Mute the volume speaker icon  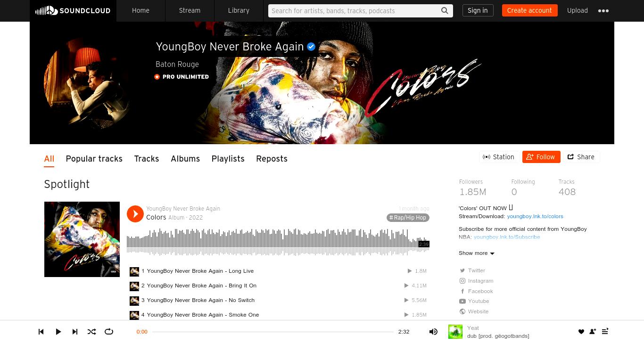click(433, 332)
